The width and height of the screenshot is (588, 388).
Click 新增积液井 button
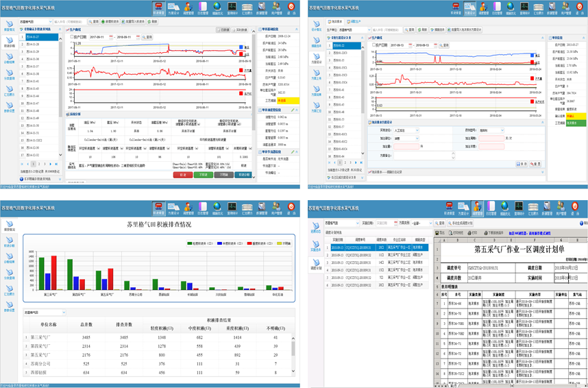click(110, 22)
